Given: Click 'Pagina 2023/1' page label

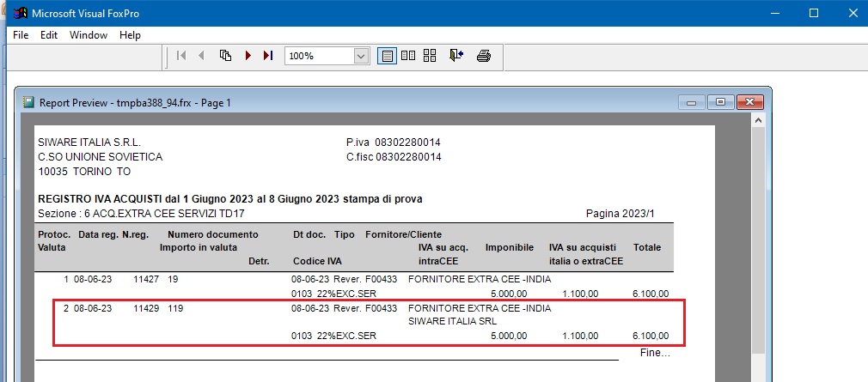Looking at the screenshot, I should click(620, 214).
